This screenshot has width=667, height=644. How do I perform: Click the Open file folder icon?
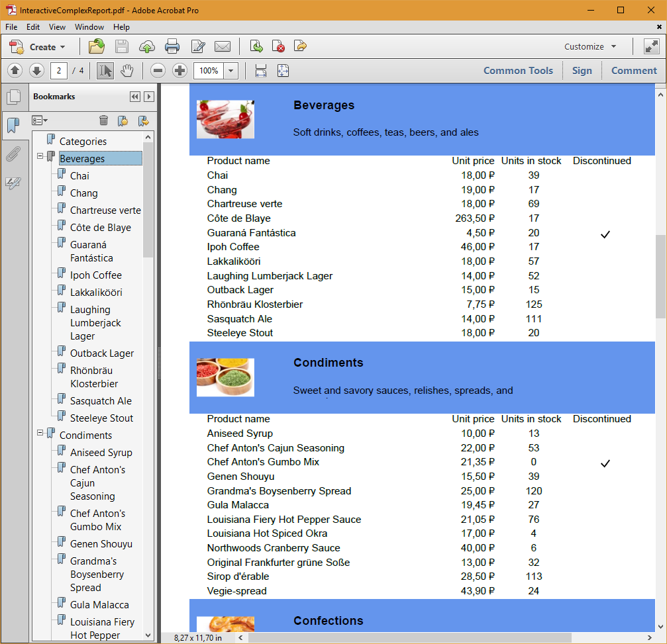point(97,46)
